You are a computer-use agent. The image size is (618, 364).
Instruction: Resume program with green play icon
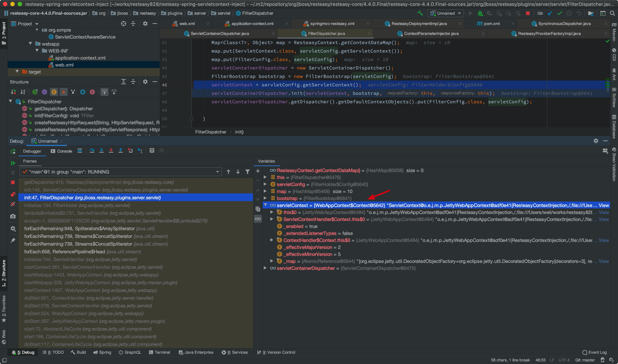[13, 163]
